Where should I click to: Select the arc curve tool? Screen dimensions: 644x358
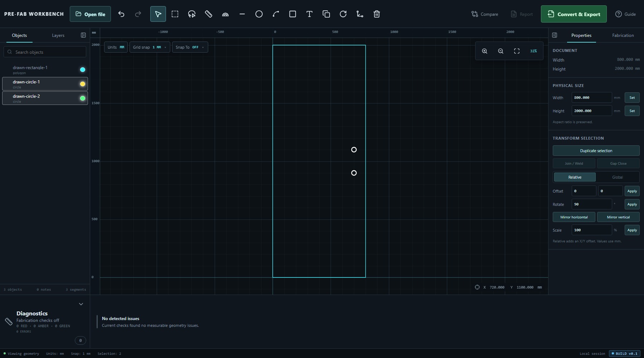(x=276, y=14)
